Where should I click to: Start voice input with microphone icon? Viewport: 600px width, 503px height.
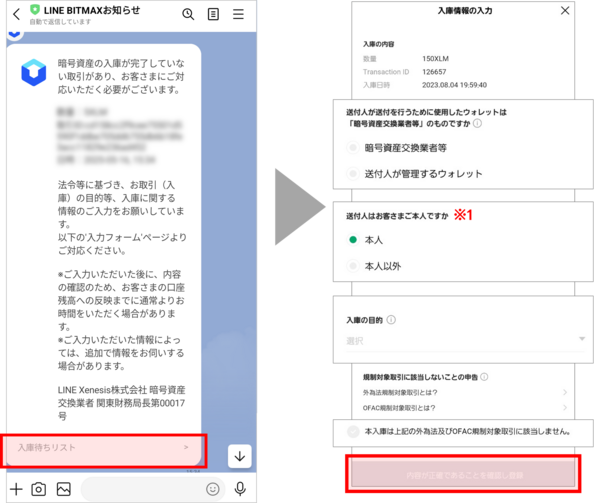click(x=240, y=489)
